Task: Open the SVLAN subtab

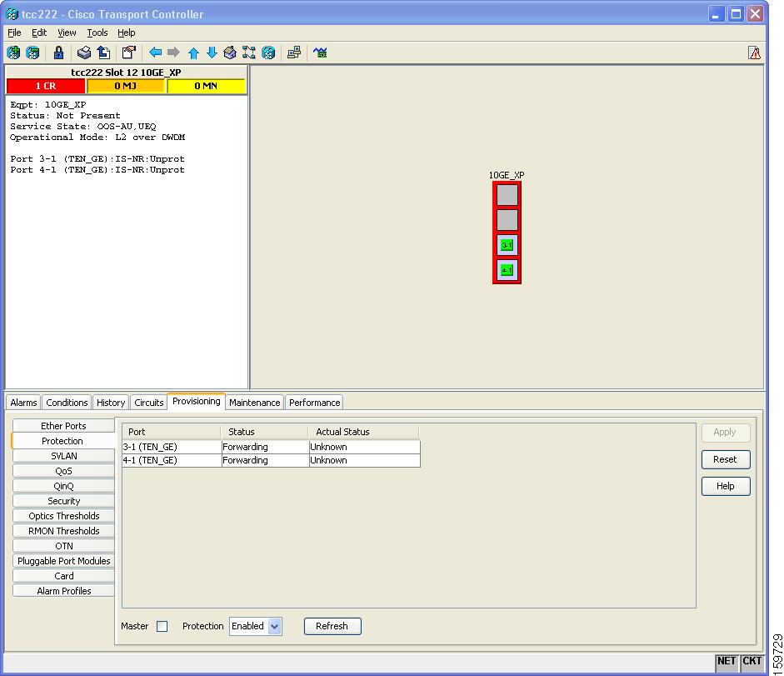Action: point(63,456)
